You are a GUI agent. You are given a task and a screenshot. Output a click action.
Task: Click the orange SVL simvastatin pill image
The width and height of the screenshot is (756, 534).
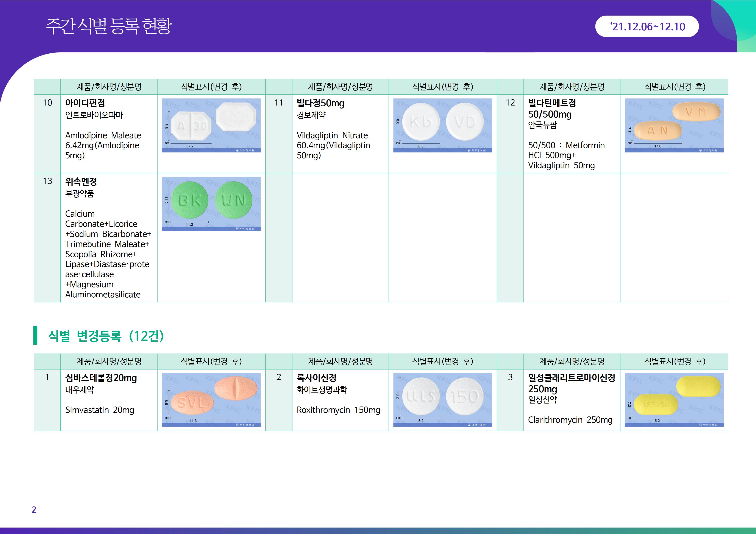click(x=211, y=400)
